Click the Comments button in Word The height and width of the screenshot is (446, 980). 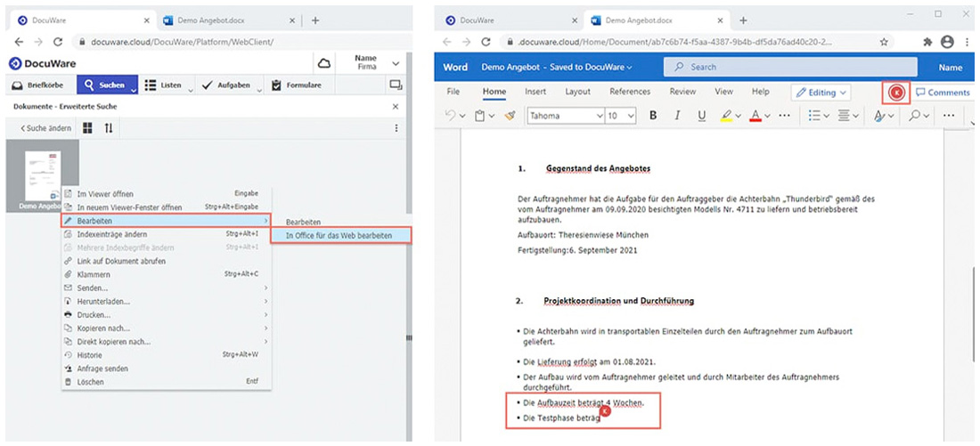pos(943,93)
